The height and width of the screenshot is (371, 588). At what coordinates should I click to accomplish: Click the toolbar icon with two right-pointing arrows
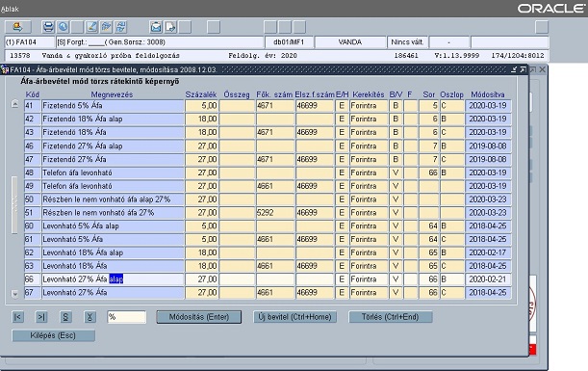pyautogui.click(x=107, y=27)
